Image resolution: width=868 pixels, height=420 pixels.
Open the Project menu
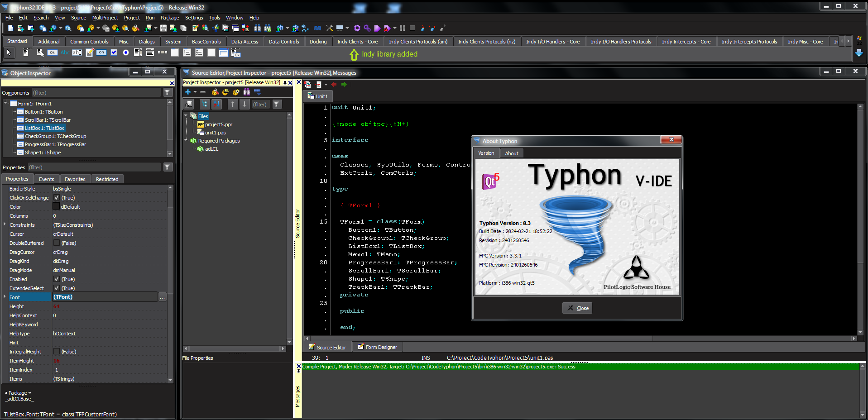coord(132,18)
